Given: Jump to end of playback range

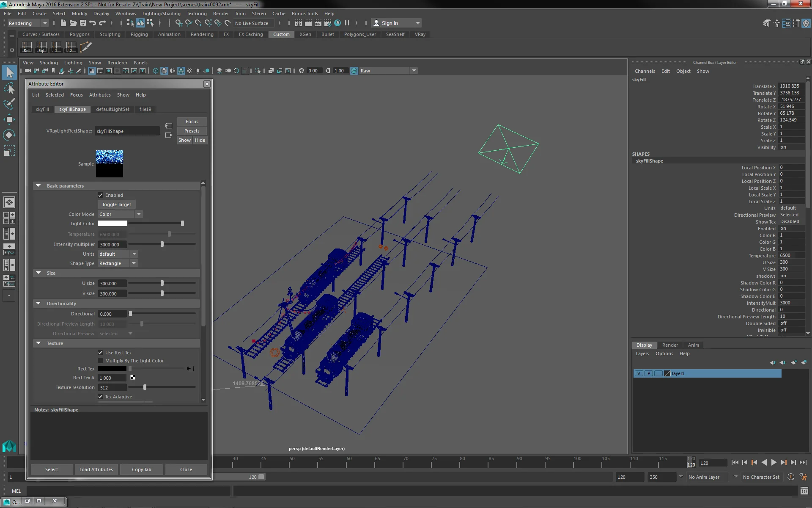Looking at the screenshot, I should (803, 463).
